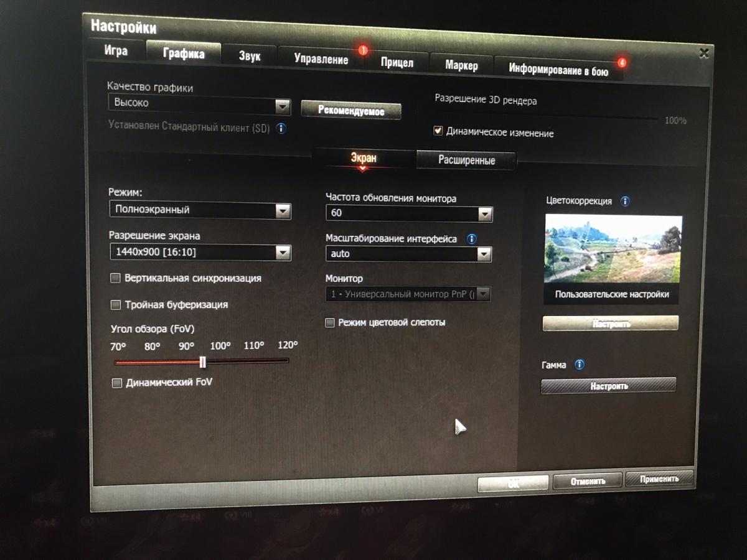747x560 pixels.
Task: Enable Вертикальная синхронизация checkbox
Action: pos(115,278)
